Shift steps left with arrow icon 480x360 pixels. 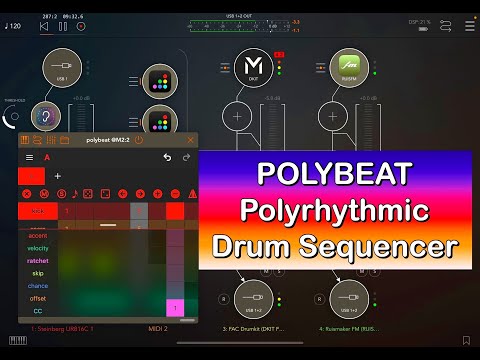[123, 194]
